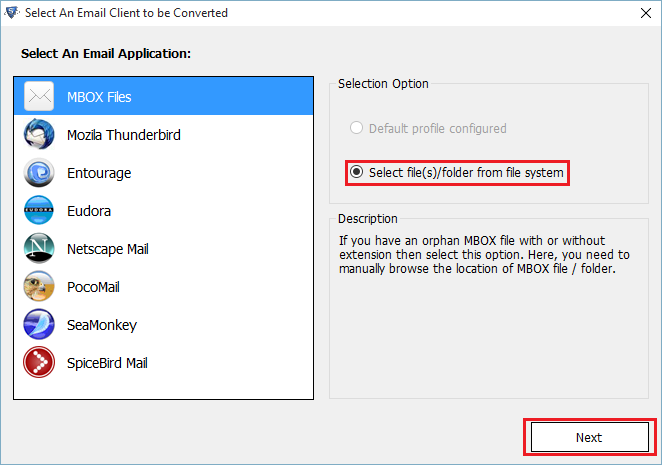Pick the SeaMonkey label from email applications
Viewport: 662px width, 465px height.
click(101, 325)
